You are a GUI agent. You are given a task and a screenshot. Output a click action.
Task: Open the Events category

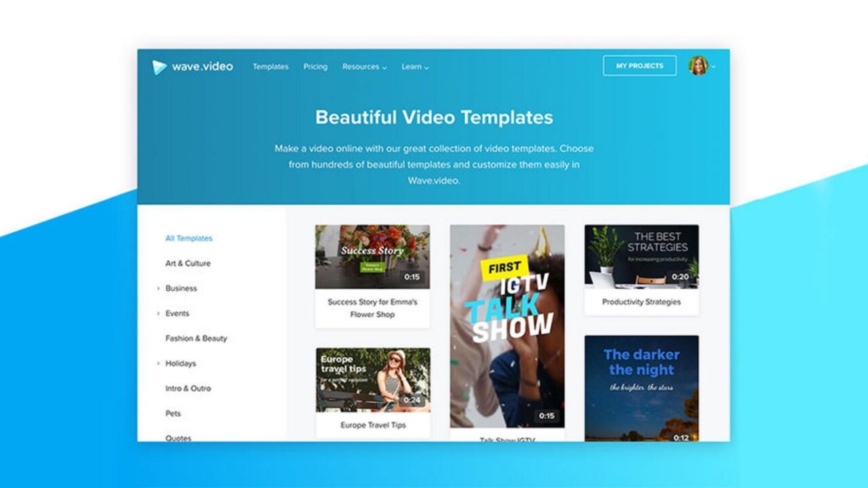coord(177,314)
